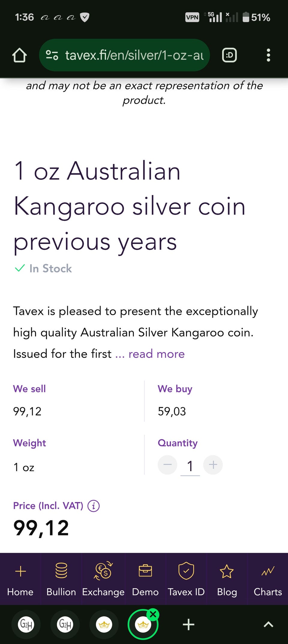Open the Charts section
Screen dimensions: 288x644
coord(268,579)
